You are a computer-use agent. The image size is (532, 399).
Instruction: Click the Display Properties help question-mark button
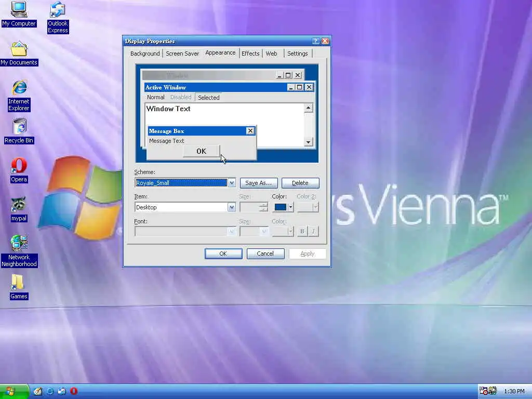[315, 41]
